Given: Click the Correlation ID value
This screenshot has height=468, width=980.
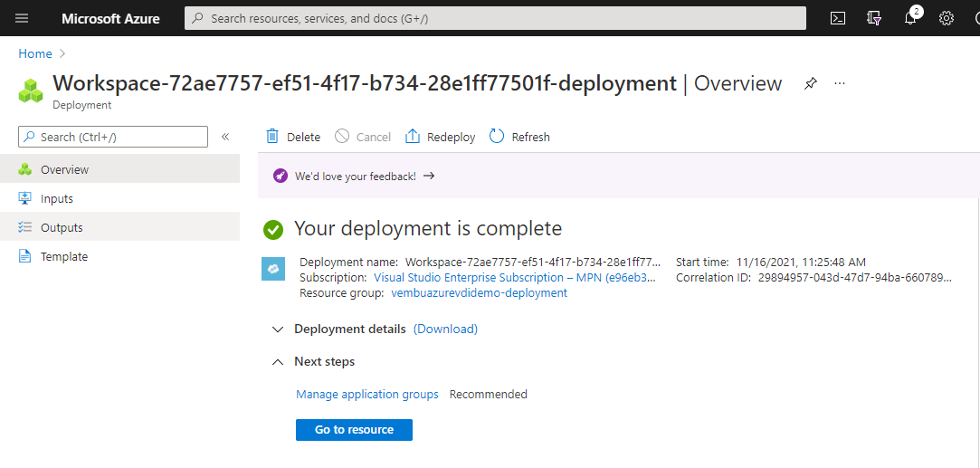Looking at the screenshot, I should pyautogui.click(x=854, y=277).
